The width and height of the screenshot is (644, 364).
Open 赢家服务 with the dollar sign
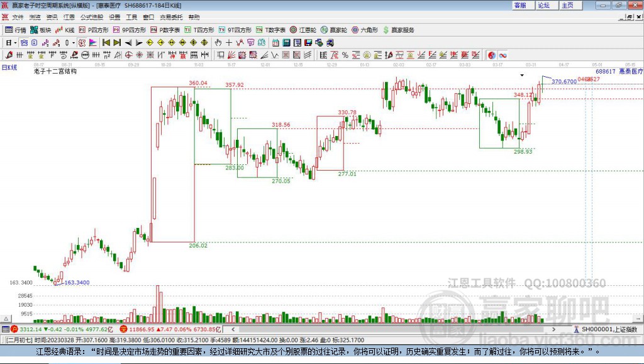pos(399,30)
